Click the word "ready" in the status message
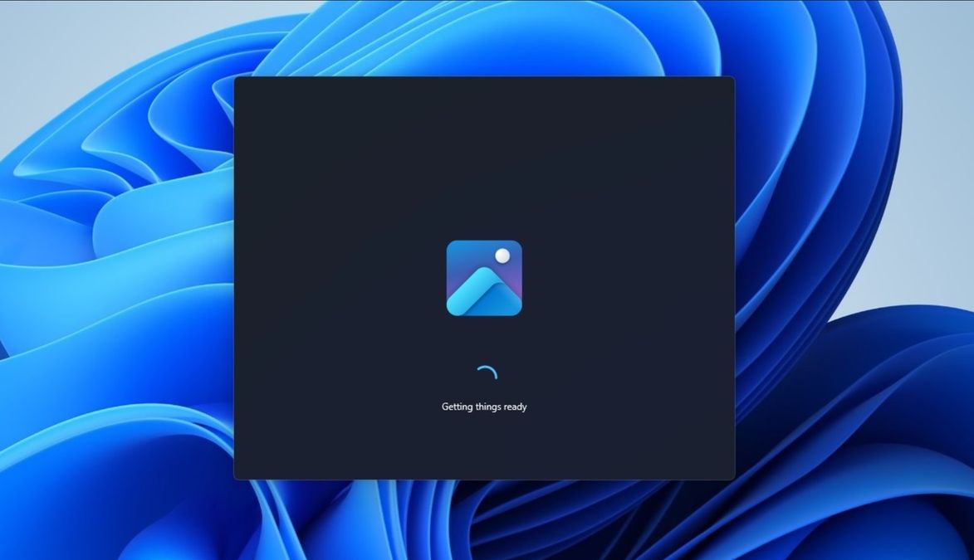This screenshot has width=974, height=560. coord(515,407)
